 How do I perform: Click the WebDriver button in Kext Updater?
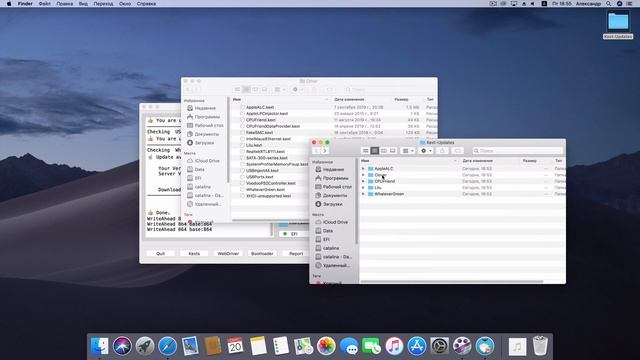click(228, 253)
